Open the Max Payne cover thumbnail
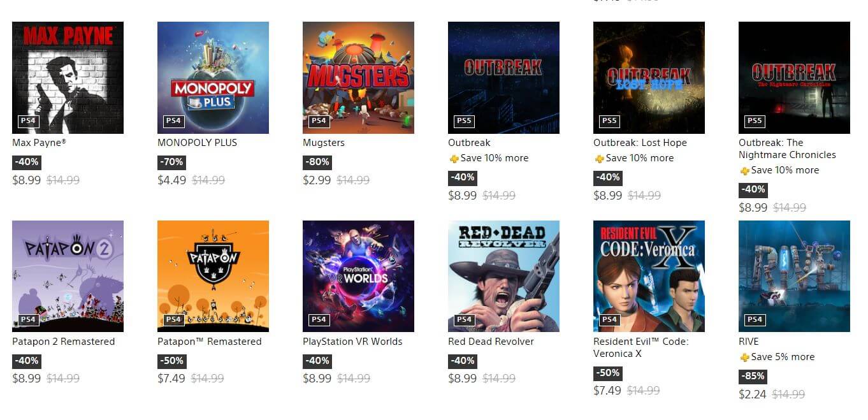Viewport: 868px width, 420px height. 68,78
